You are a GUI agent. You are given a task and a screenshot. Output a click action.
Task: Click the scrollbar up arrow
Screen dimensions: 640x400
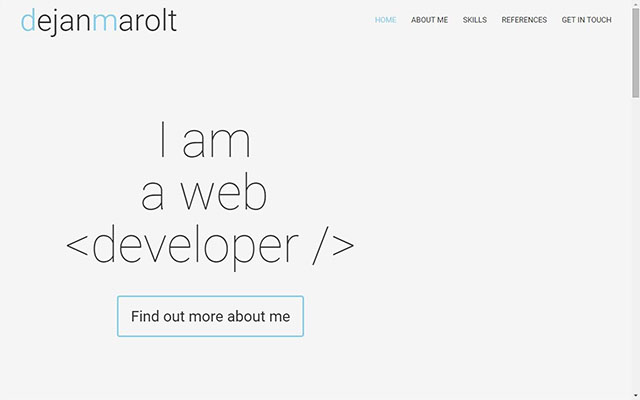tap(635, 5)
